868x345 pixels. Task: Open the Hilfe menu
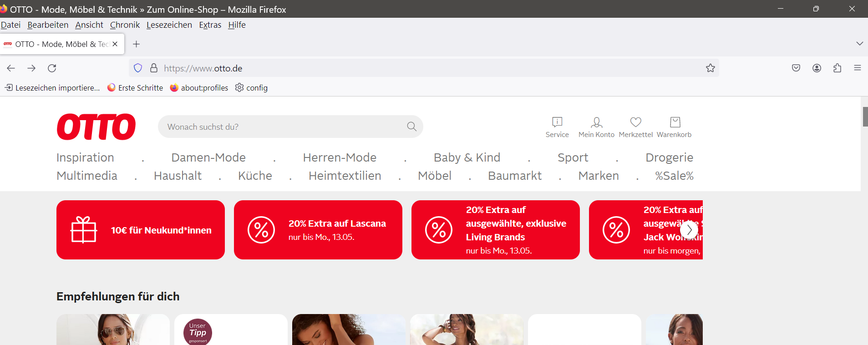(237, 25)
